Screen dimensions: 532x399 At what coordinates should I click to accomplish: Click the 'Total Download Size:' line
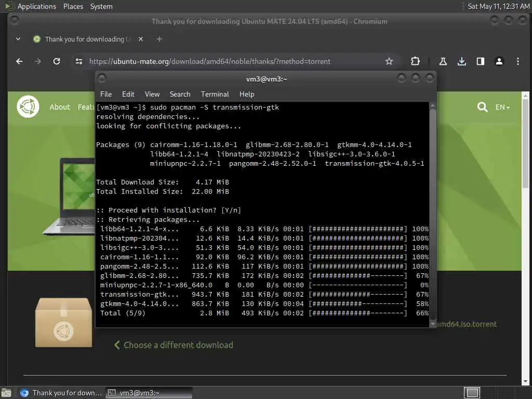tap(163, 182)
